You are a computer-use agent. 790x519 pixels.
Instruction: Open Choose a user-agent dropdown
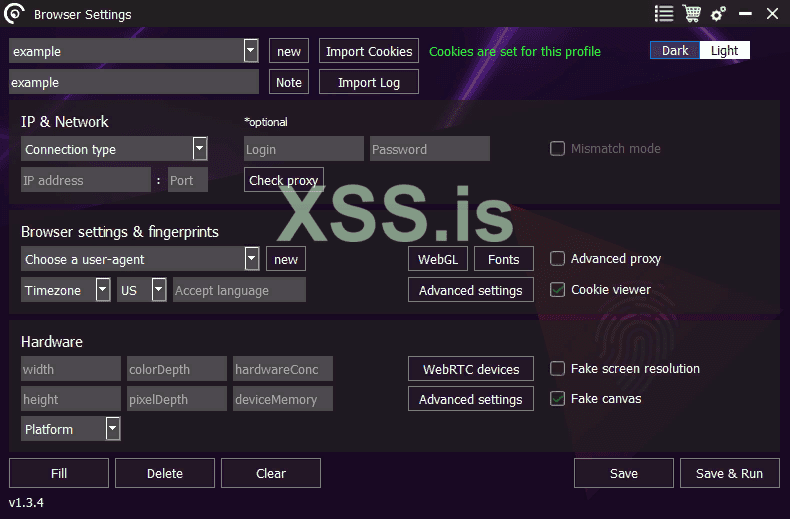(252, 259)
